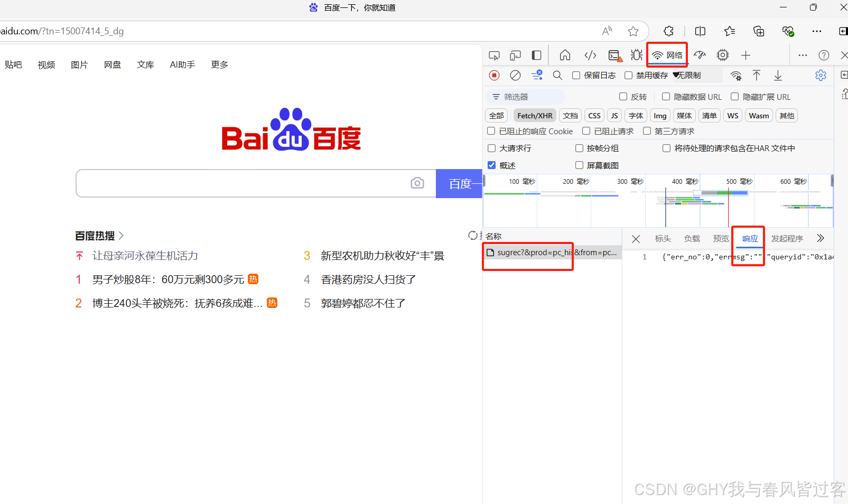Screen dimensions: 848x504
Task: Expand more detail tabs chevron
Action: [821, 238]
